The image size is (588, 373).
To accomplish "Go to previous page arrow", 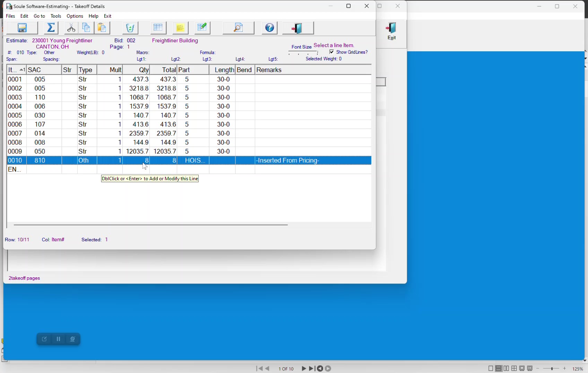I will [268, 368].
